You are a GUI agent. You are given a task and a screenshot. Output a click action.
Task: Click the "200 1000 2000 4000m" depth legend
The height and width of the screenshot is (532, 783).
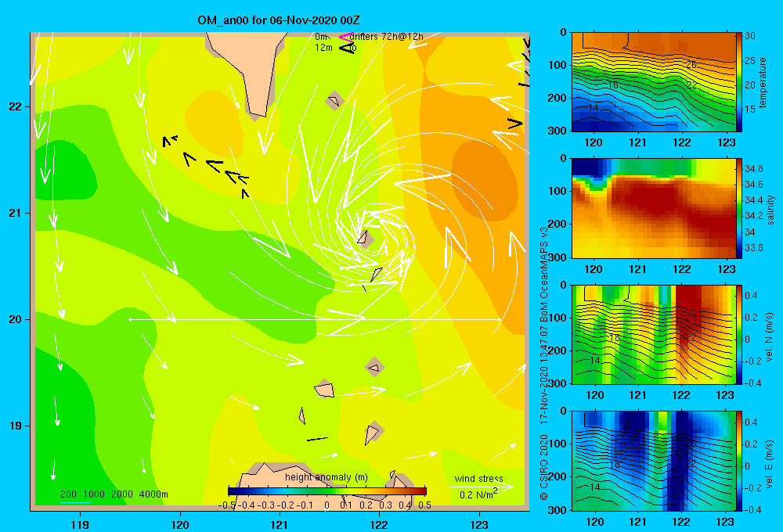click(114, 494)
